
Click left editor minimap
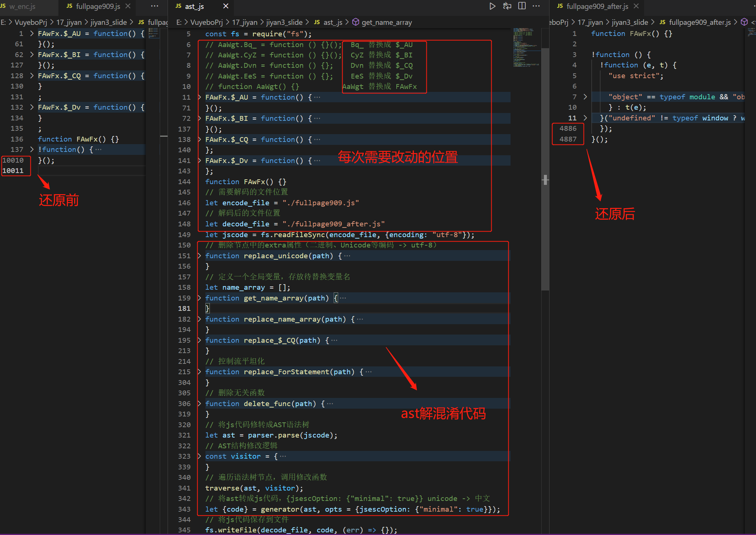153,33
